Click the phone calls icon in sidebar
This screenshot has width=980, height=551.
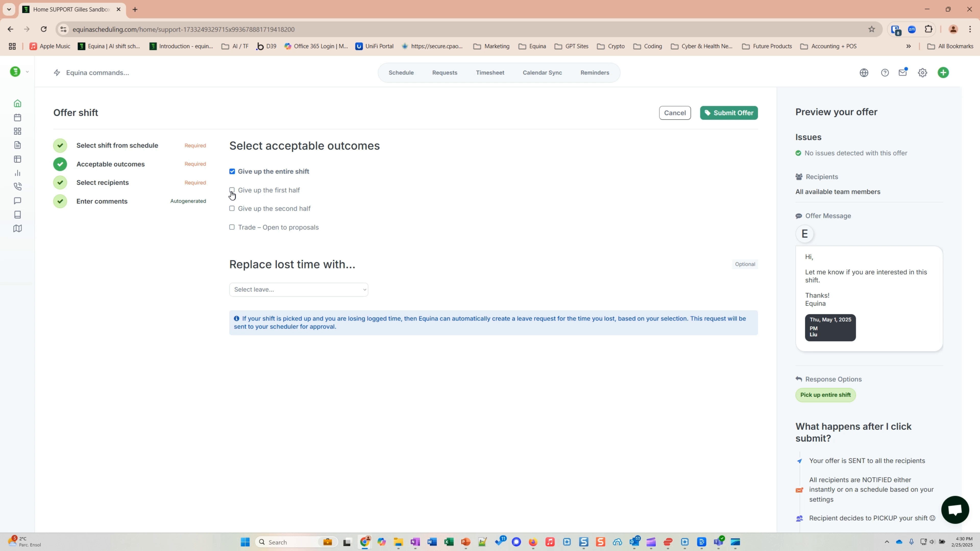18,186
